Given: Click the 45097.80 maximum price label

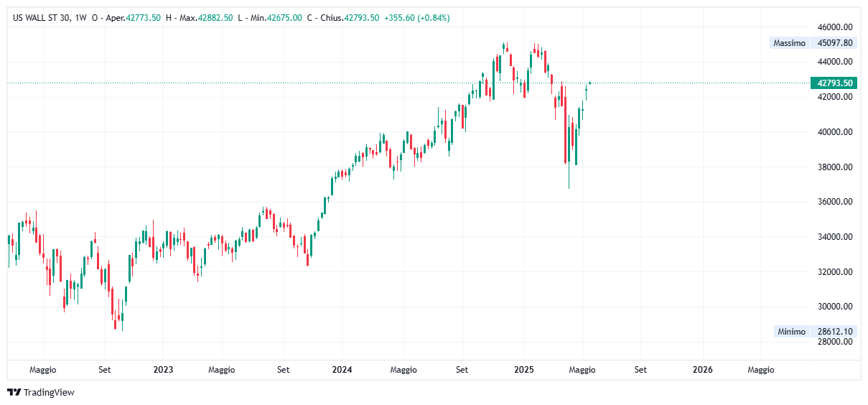Looking at the screenshot, I should point(835,43).
